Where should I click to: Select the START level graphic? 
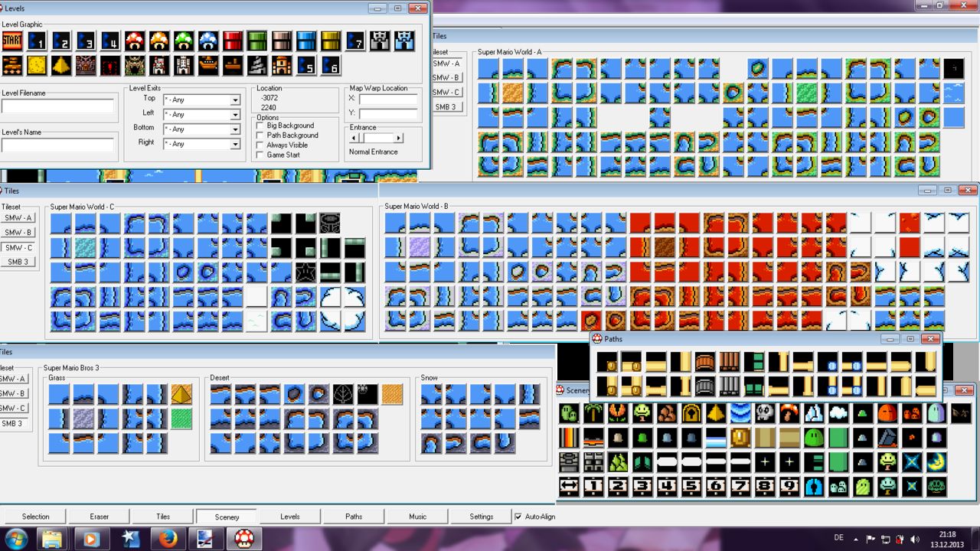click(x=11, y=41)
